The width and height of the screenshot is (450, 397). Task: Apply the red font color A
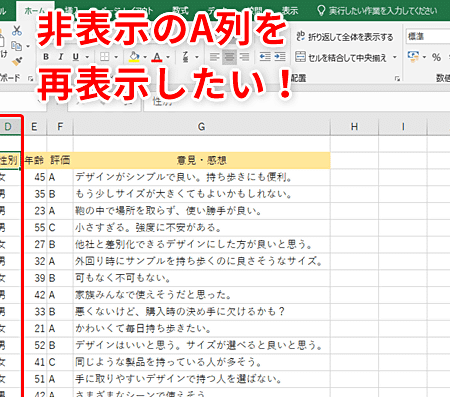click(x=157, y=57)
